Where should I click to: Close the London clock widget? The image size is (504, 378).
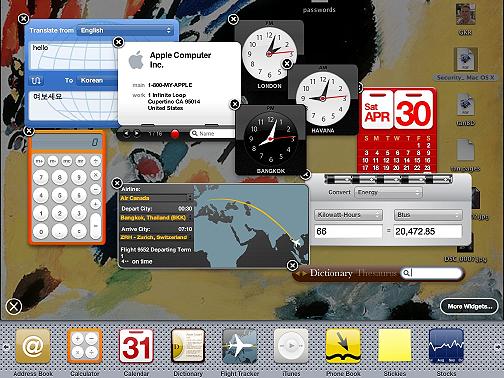point(233,19)
